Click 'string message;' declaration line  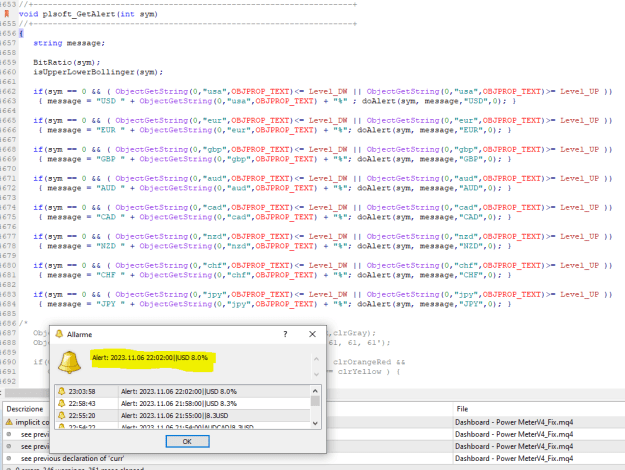coord(69,43)
